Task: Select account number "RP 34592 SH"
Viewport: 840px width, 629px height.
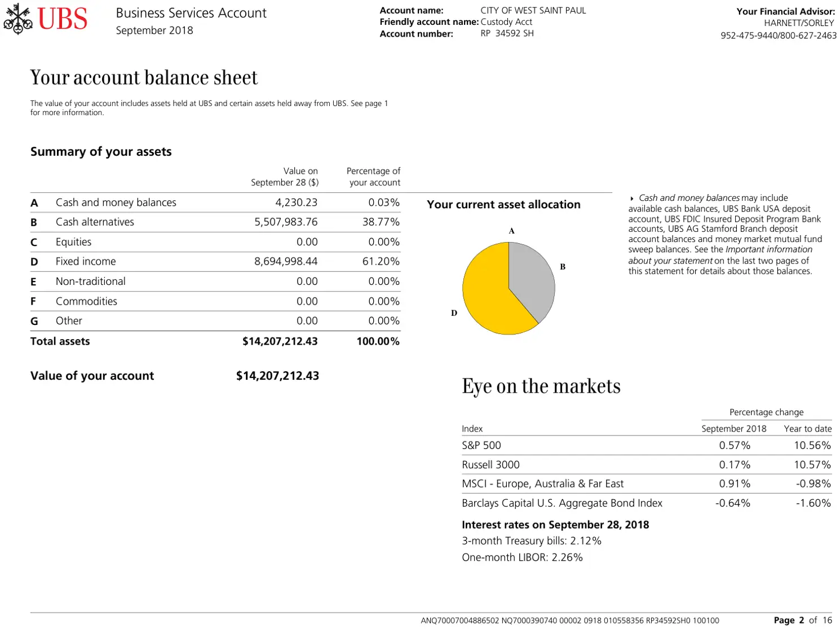Action: pos(507,33)
